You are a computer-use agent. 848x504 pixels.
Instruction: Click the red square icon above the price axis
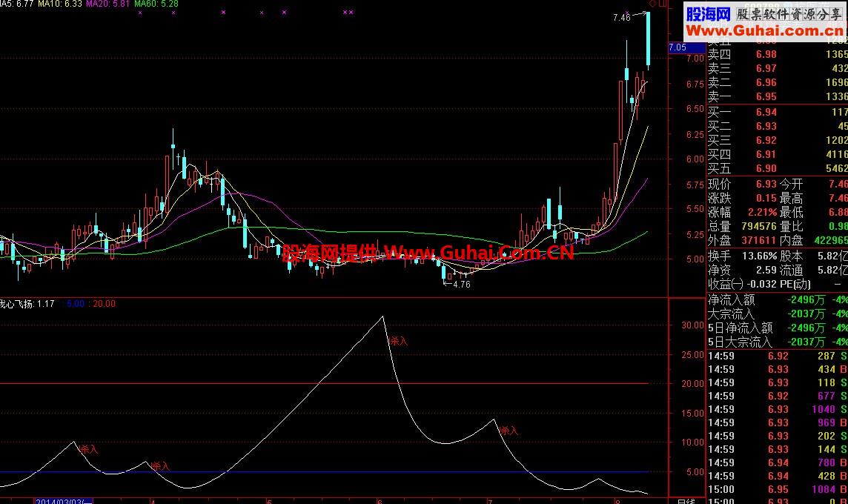(x=663, y=4)
